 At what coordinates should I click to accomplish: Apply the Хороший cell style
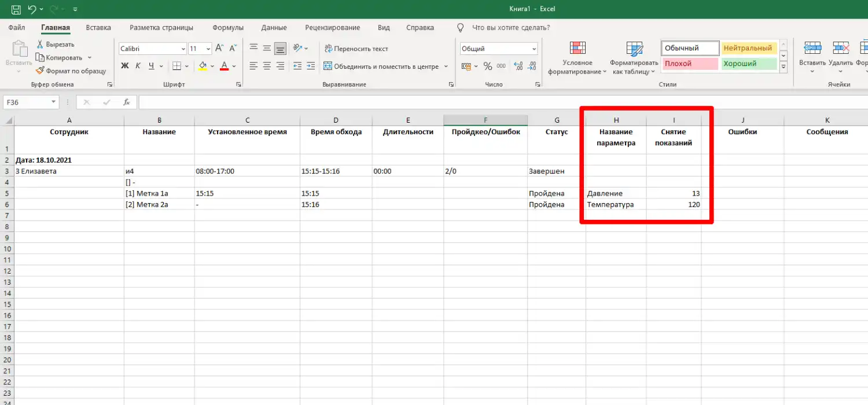point(748,64)
